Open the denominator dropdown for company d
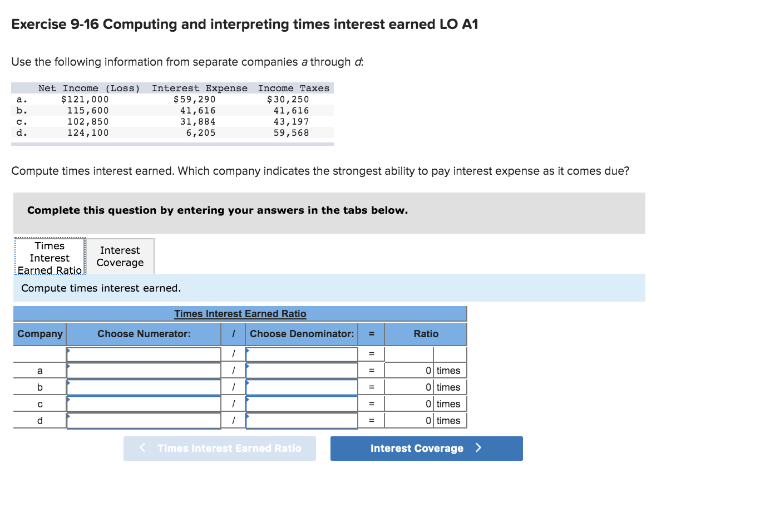Image resolution: width=780 pixels, height=532 pixels. click(302, 420)
